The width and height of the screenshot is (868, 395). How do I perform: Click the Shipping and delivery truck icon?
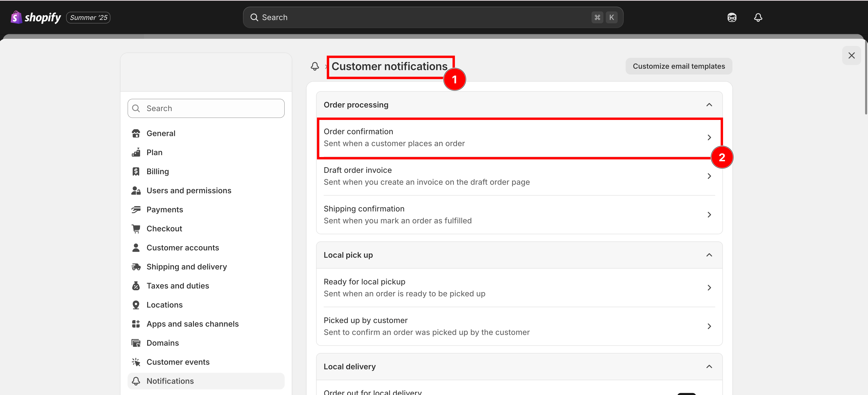(136, 267)
